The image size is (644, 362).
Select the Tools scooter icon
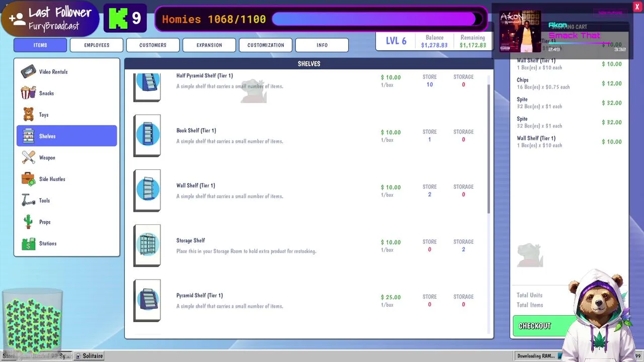[28, 200]
